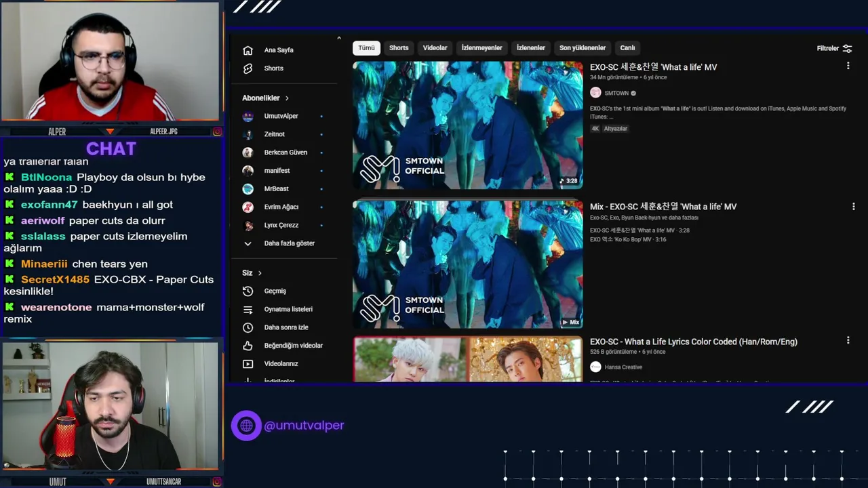
Task: Click the SMTOWN channel avatar
Action: click(595, 93)
